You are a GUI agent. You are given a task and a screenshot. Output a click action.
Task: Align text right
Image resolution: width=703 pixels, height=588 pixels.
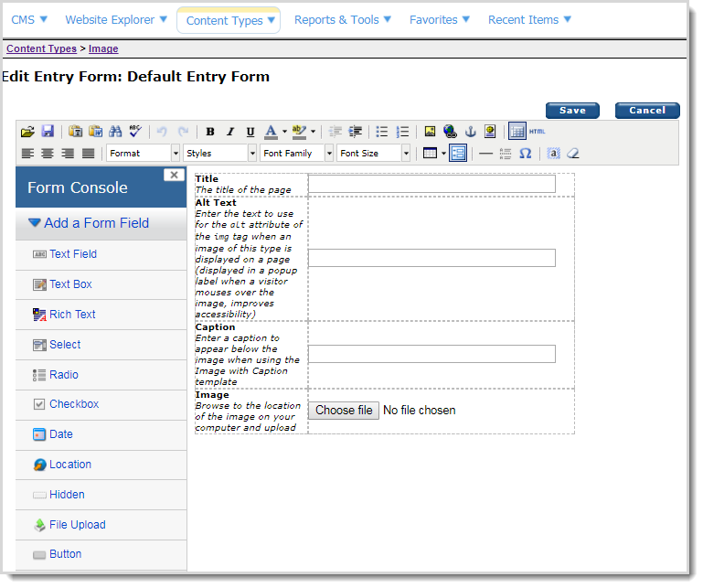point(69,154)
